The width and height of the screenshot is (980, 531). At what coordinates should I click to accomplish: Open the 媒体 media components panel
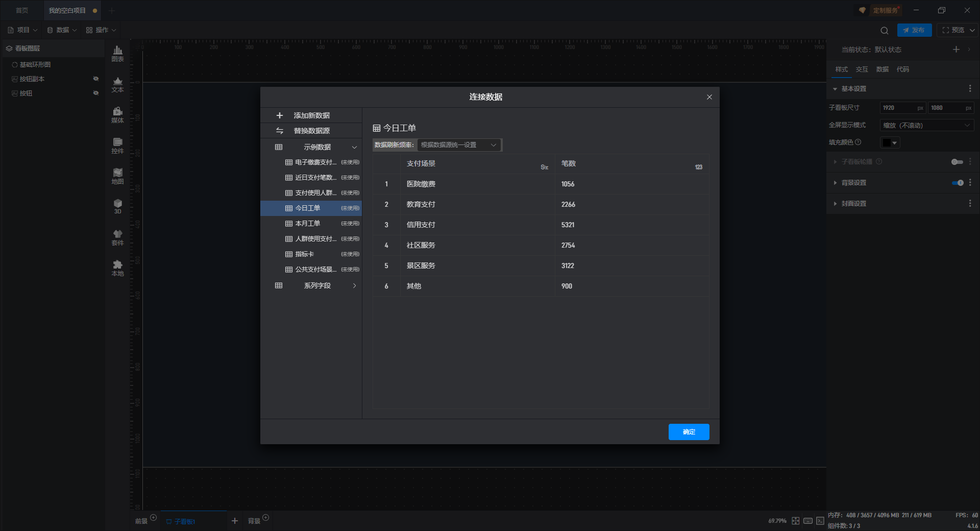coord(117,115)
